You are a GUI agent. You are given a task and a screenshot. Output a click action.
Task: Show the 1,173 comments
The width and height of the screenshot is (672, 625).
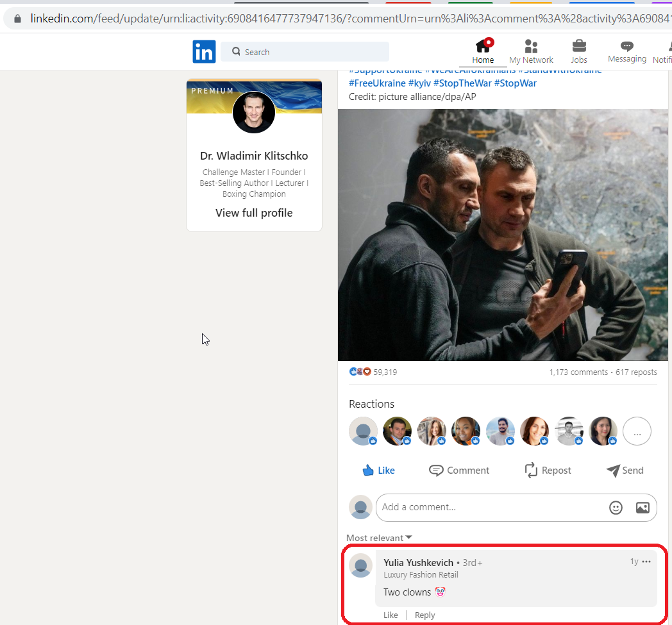pyautogui.click(x=578, y=372)
